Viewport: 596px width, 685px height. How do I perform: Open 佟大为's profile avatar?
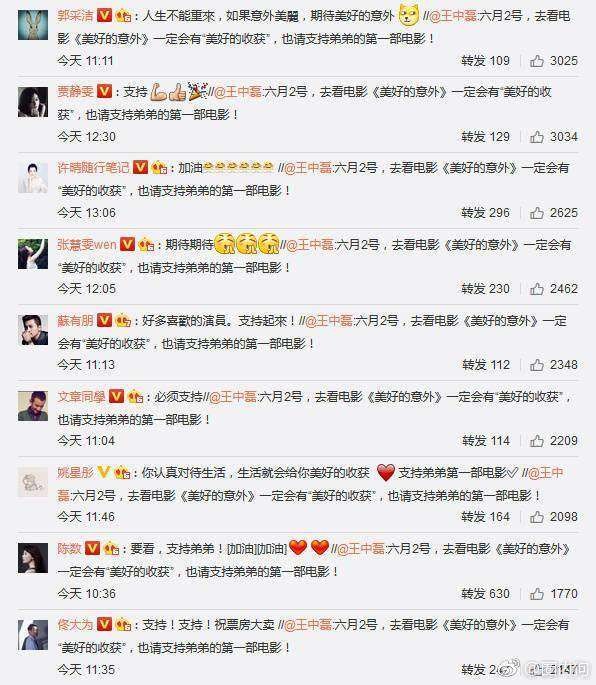(33, 635)
